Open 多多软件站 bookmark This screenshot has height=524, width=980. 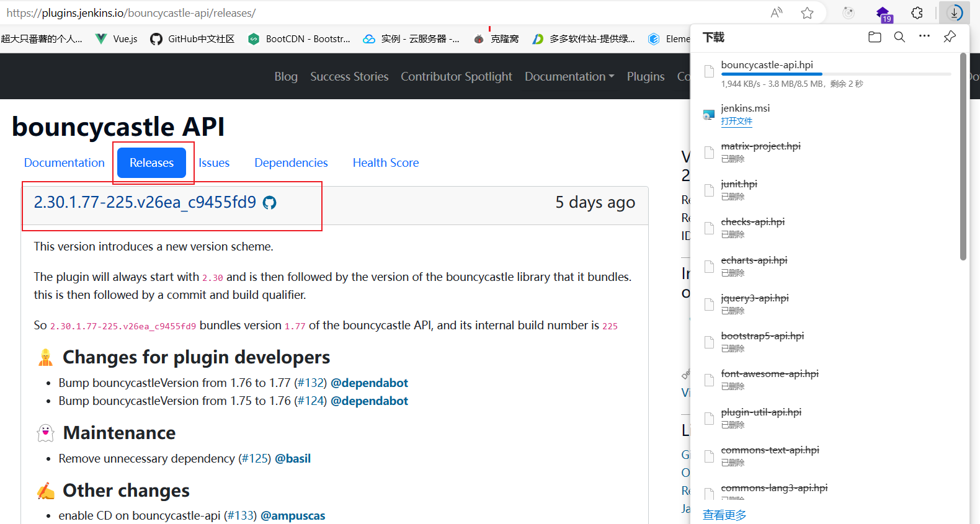click(x=584, y=39)
